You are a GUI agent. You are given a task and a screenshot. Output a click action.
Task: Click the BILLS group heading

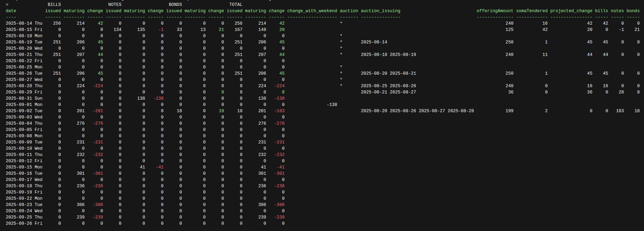pyautogui.click(x=54, y=5)
